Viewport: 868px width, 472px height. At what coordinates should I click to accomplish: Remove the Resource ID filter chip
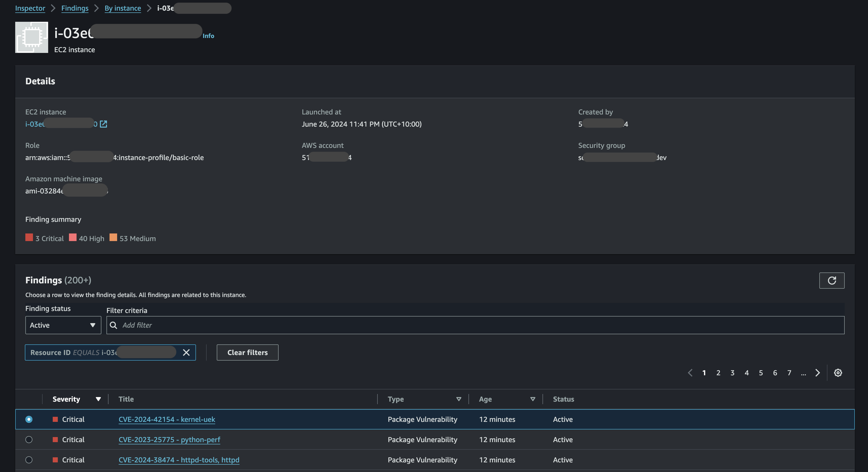186,352
